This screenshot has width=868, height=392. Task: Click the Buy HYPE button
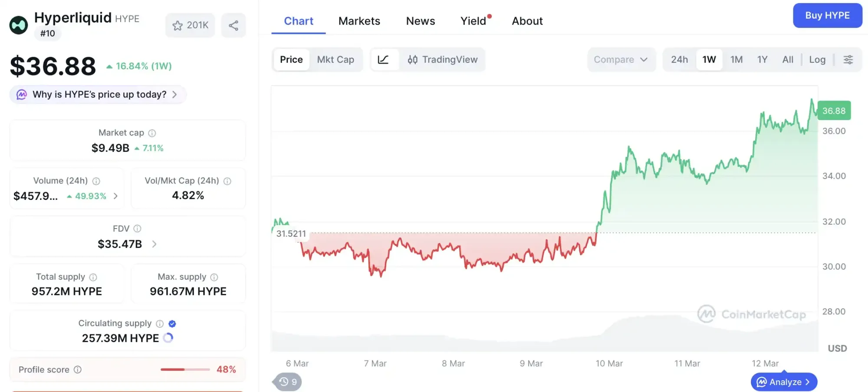pyautogui.click(x=827, y=15)
